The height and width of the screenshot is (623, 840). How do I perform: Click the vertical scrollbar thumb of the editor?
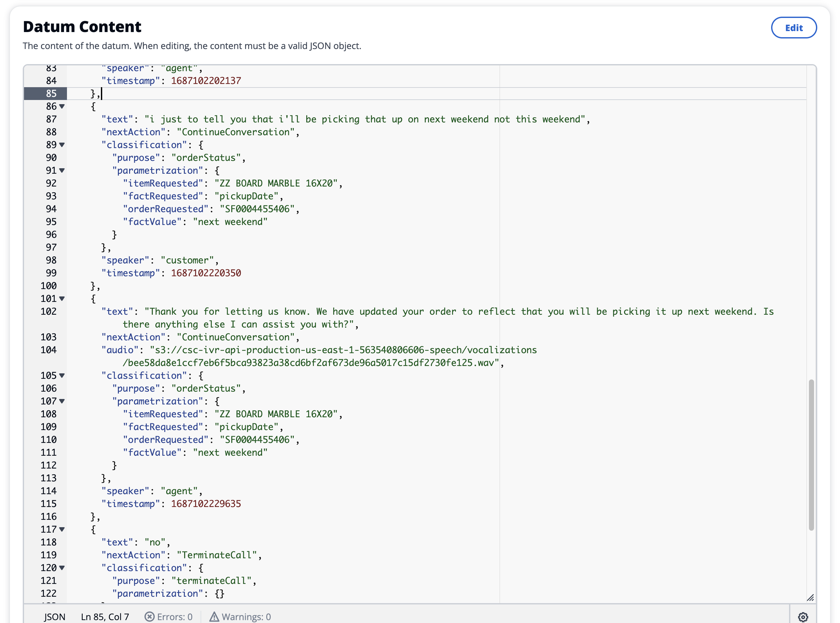[x=811, y=455]
